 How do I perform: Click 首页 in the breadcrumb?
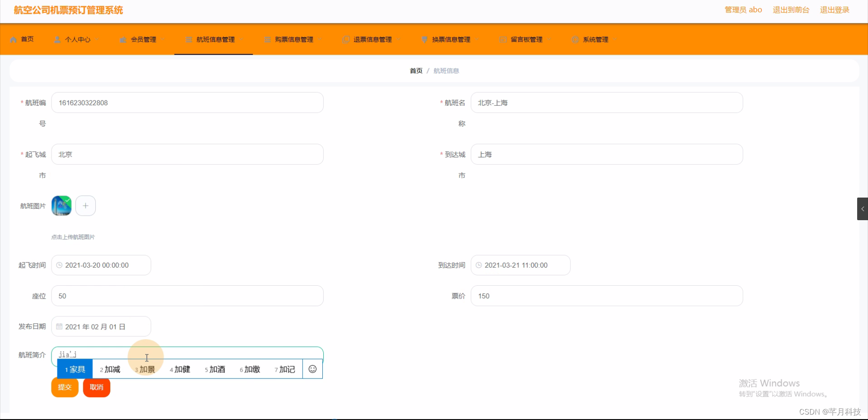click(416, 71)
